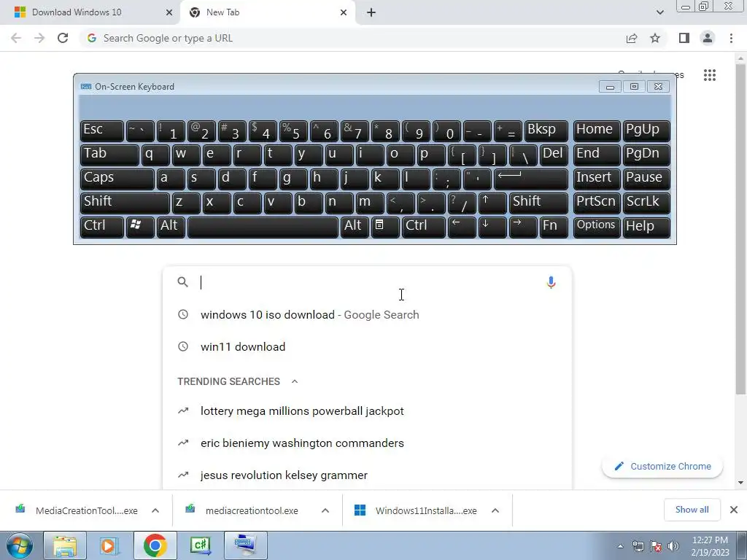
Task: Collapse the Trending Searches section
Action: pyautogui.click(x=295, y=381)
